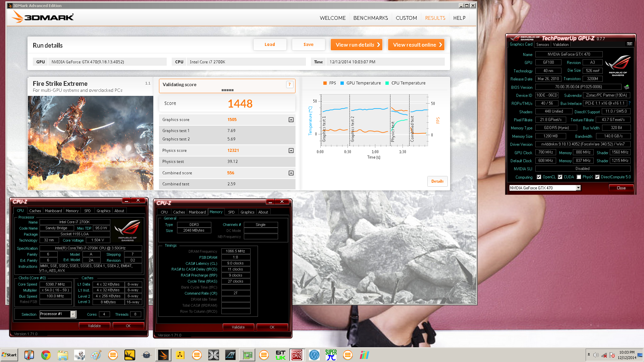Image resolution: width=644 pixels, height=362 pixels.
Task: Go to the WELCOME tab in 3DMark
Action: (333, 18)
